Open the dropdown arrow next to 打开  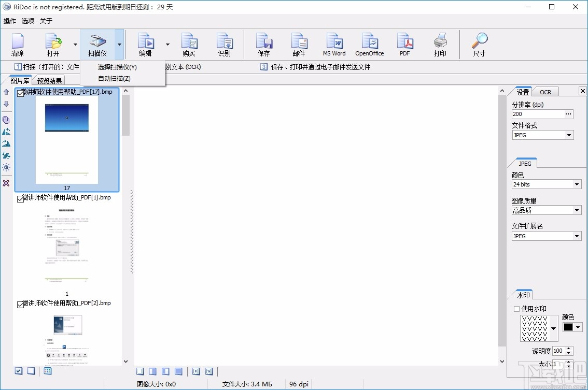75,45
